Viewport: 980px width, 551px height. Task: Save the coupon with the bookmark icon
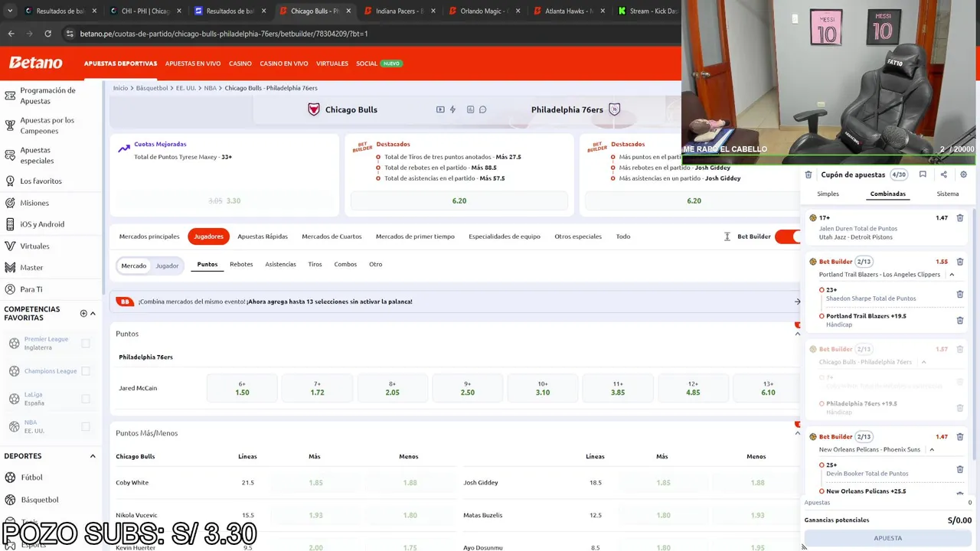pos(923,174)
